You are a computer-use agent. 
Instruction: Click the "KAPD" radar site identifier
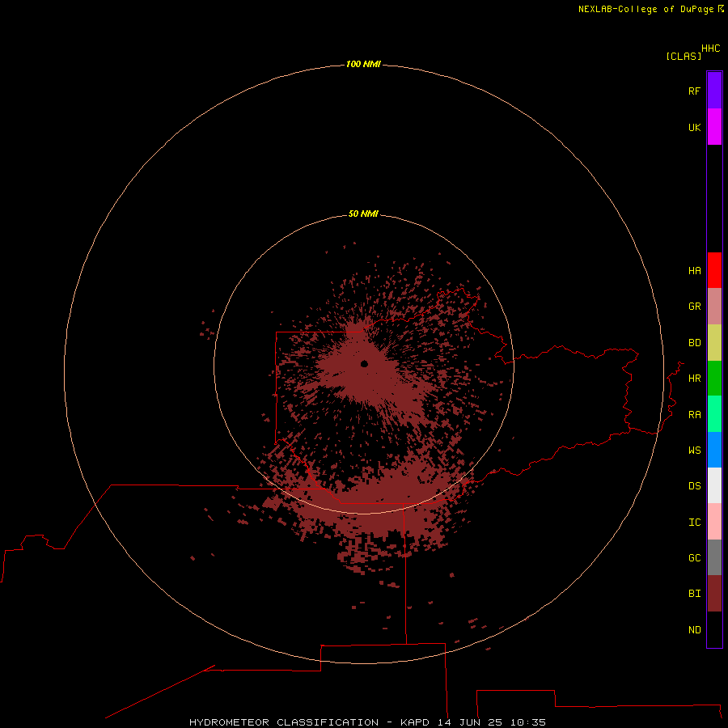click(415, 722)
